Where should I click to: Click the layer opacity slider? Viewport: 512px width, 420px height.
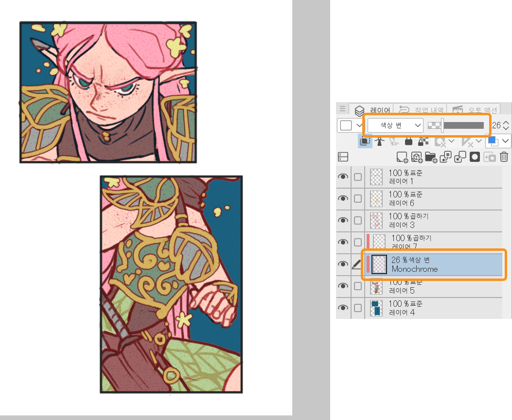[x=462, y=125]
